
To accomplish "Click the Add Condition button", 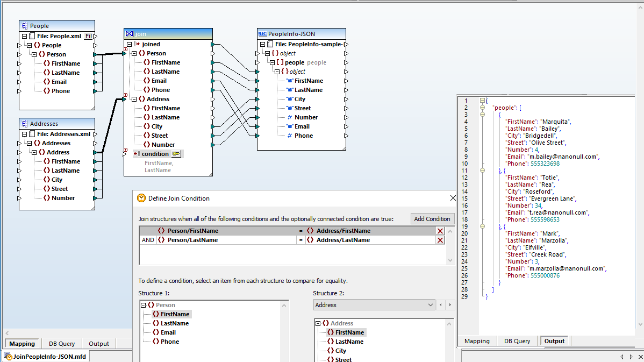I will coord(432,218).
